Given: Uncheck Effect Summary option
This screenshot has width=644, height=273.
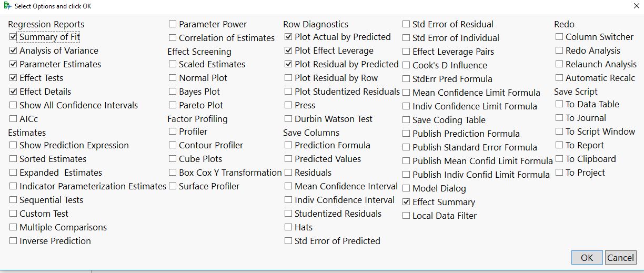Looking at the screenshot, I should (406, 203).
